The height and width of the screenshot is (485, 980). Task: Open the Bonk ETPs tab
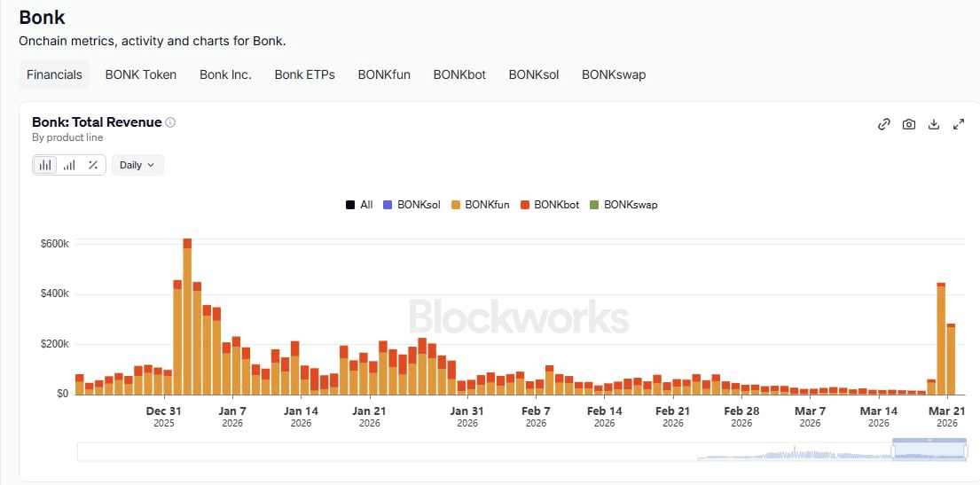(x=304, y=74)
